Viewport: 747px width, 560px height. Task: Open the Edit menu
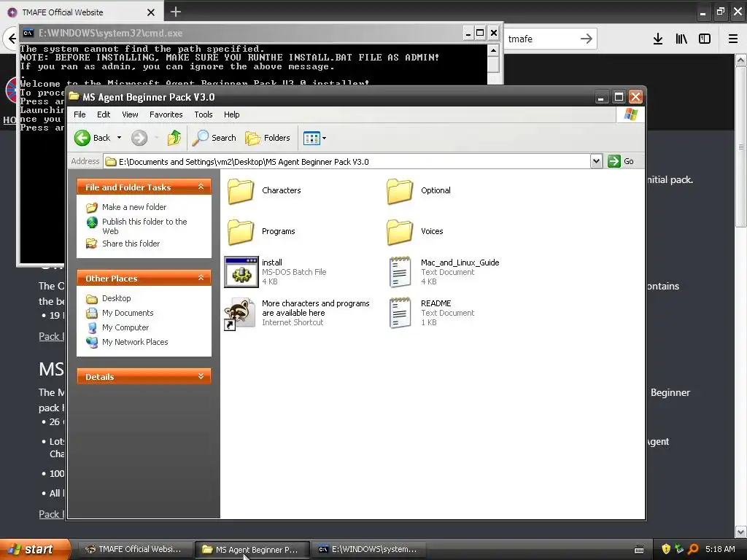pos(104,114)
